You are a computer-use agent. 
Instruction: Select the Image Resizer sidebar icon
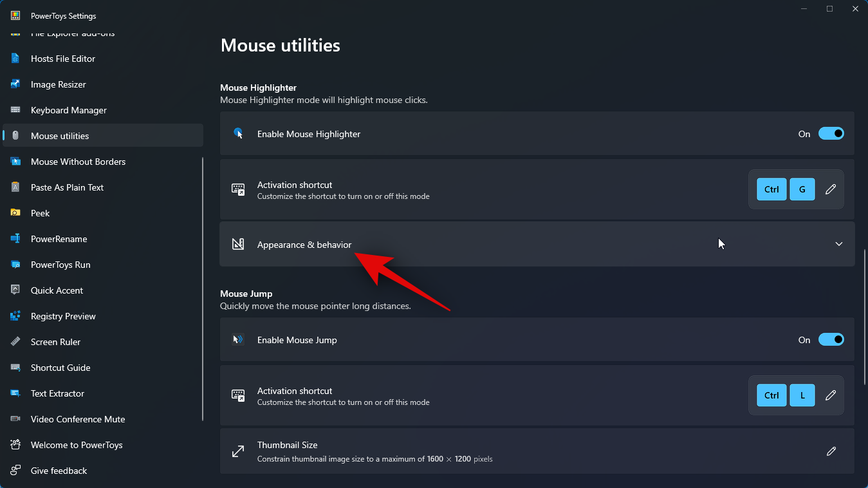click(x=14, y=84)
